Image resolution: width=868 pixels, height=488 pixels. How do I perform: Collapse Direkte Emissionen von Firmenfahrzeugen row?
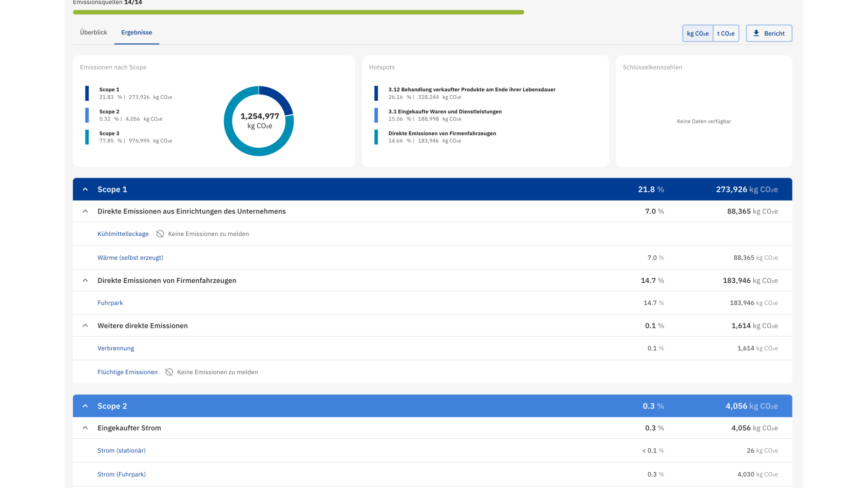click(x=85, y=280)
